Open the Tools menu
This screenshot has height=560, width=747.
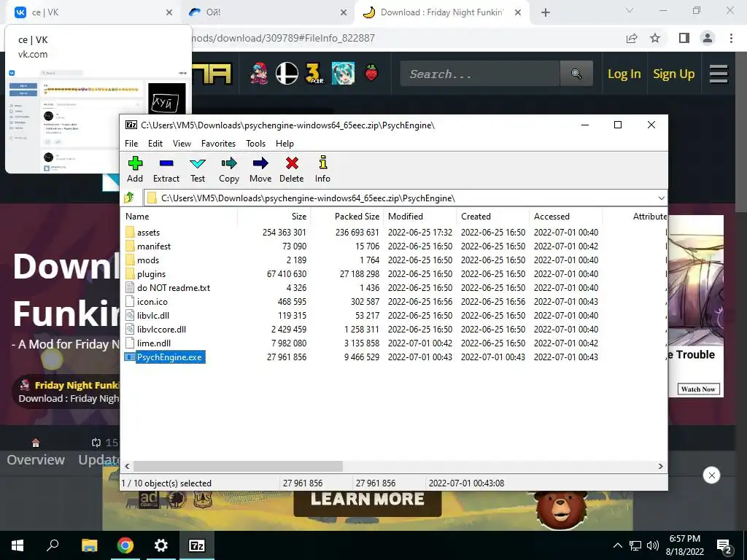255,144
